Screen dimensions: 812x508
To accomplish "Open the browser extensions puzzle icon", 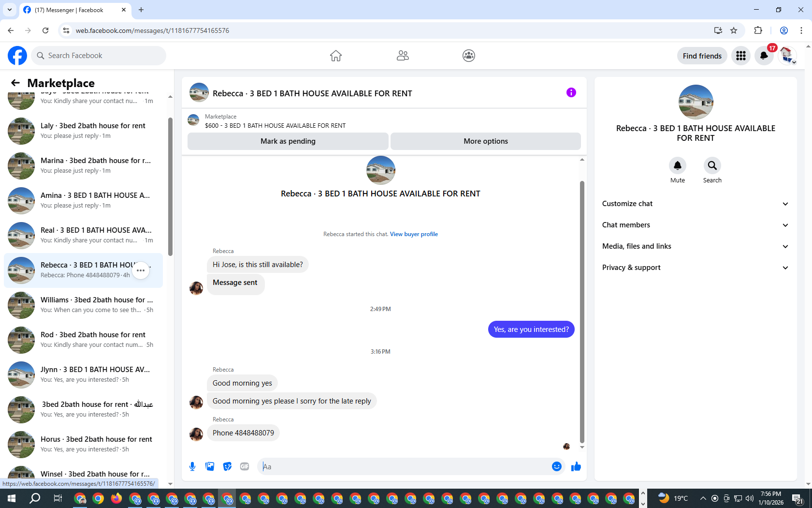I will (758, 30).
